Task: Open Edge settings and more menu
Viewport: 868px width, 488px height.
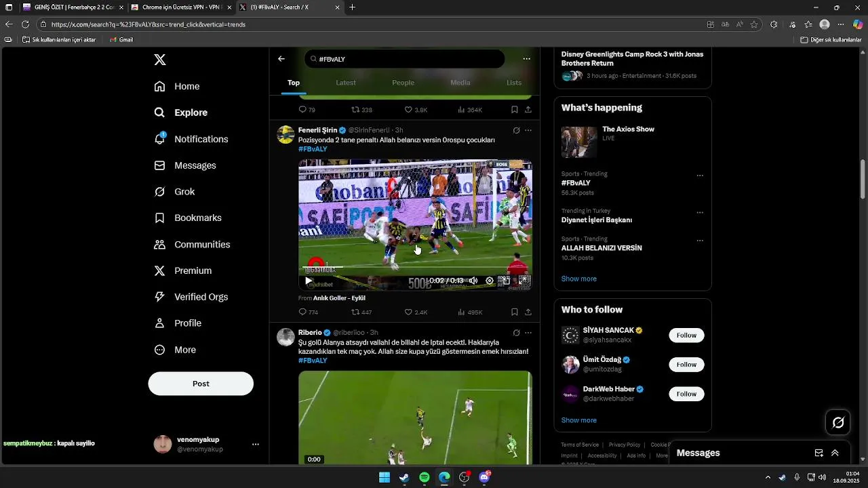Action: click(841, 24)
